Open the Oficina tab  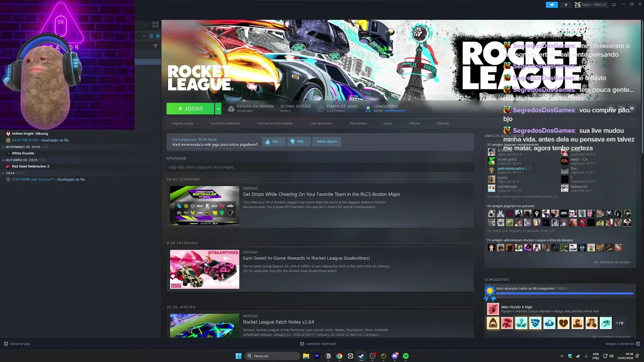point(414,123)
